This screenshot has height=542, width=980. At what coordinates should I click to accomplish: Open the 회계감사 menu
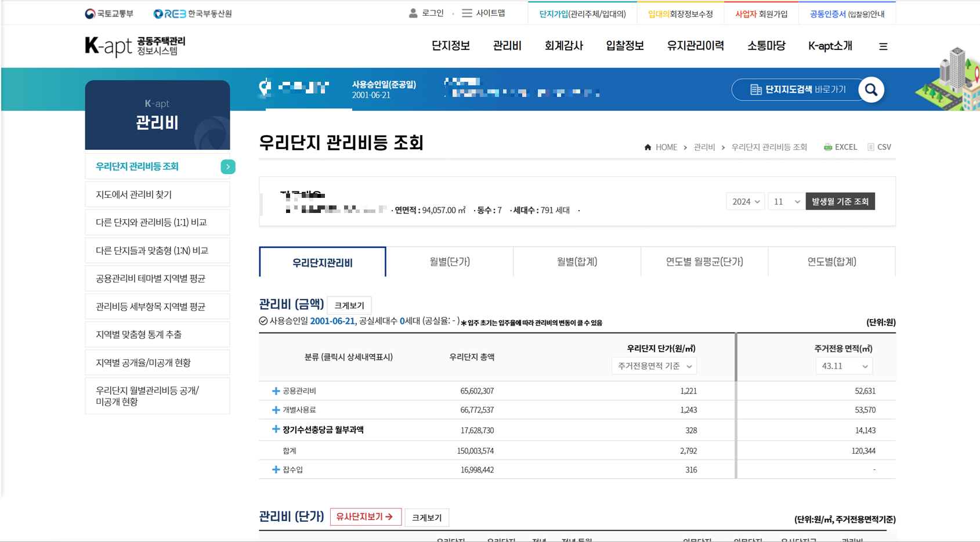563,46
